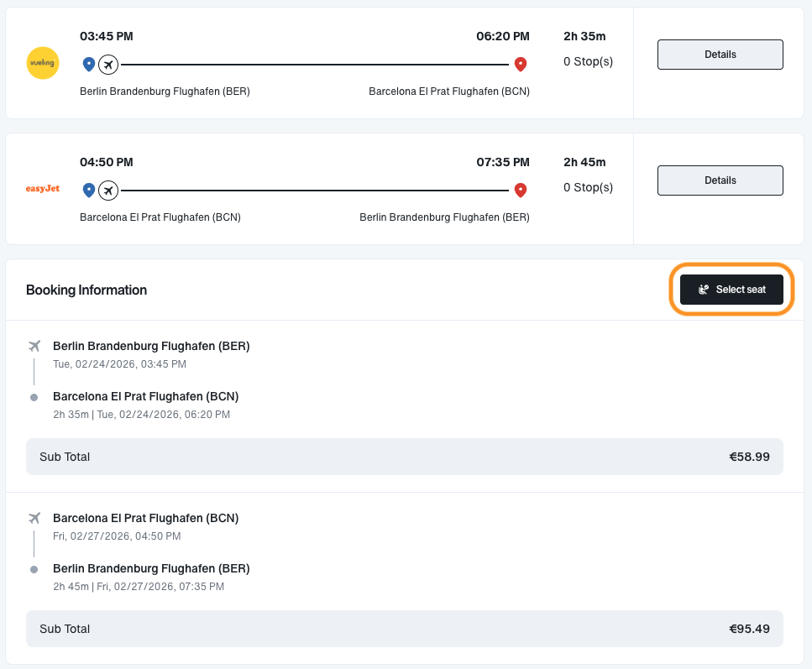Screen dimensions: 812x669
Task: Click 0 Stop(s) on the Vueling flight
Action: (x=589, y=61)
